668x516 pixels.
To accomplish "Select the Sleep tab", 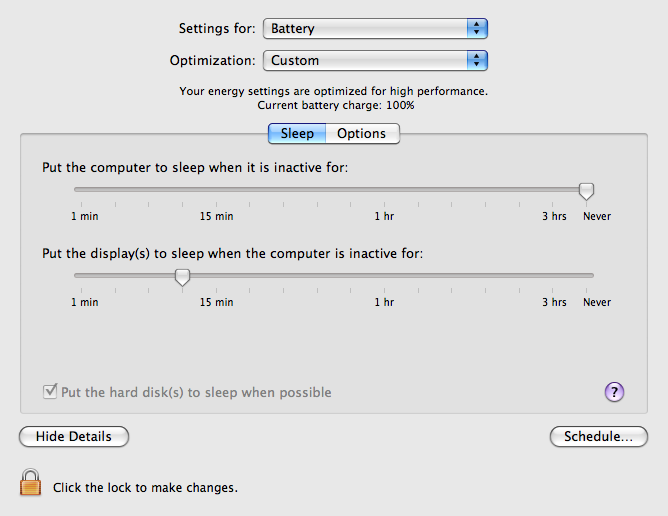I will [297, 133].
